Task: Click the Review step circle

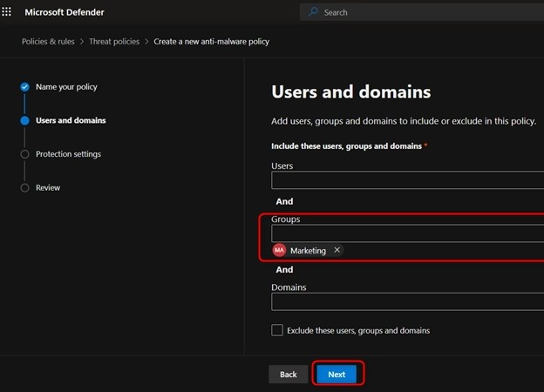Action: pyautogui.click(x=24, y=188)
